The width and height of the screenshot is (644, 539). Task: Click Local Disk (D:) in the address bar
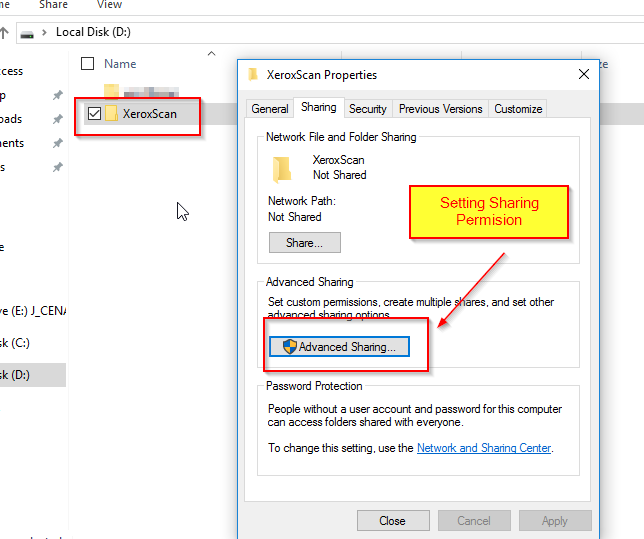point(93,32)
